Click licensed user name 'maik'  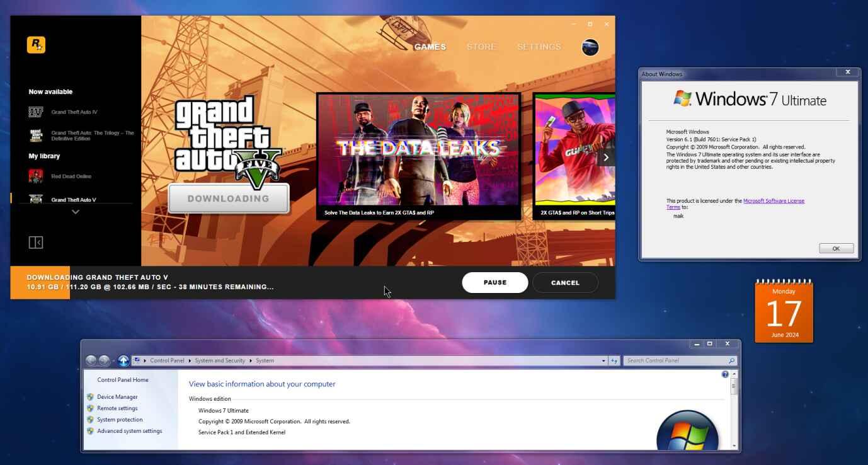[x=678, y=216]
